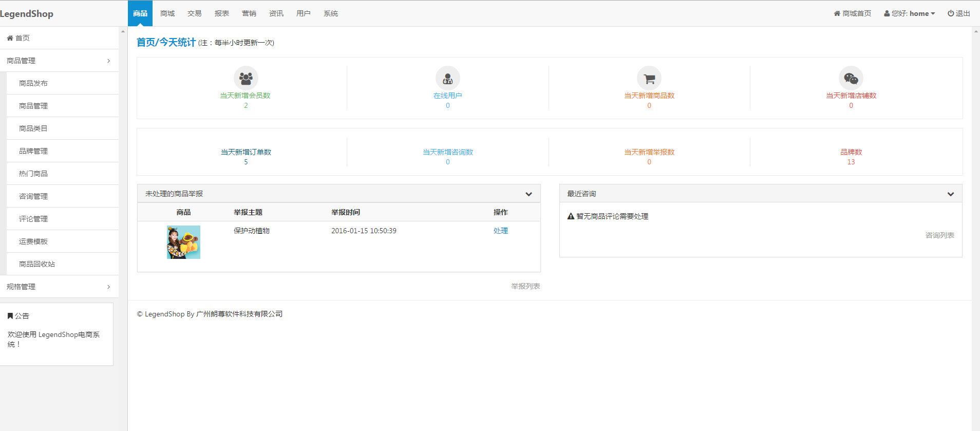The image size is (980, 431).
Task: Click the report time 2016-01-15 10:50:39
Action: (x=364, y=231)
